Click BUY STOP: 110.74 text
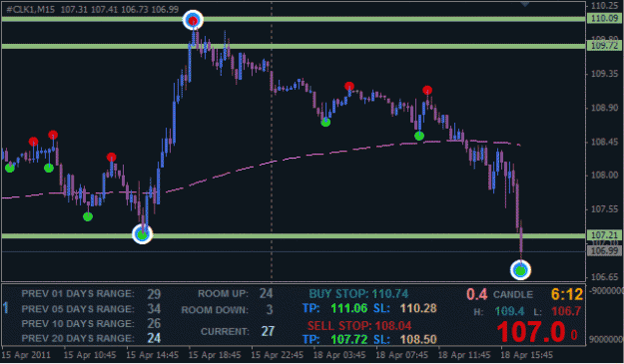 point(358,294)
